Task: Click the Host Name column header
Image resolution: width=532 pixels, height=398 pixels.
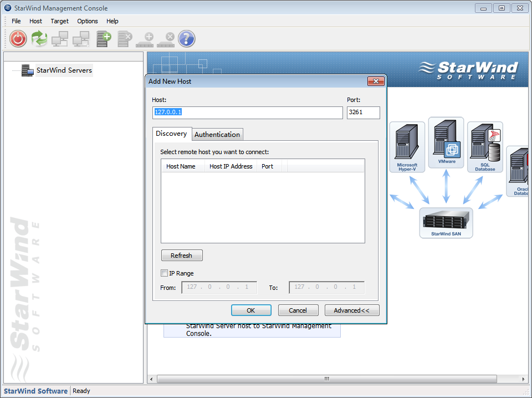Action: pos(183,166)
